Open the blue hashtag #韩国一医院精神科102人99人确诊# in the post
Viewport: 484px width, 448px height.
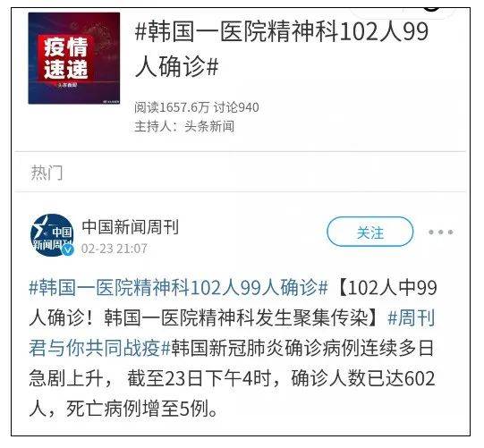coord(178,288)
